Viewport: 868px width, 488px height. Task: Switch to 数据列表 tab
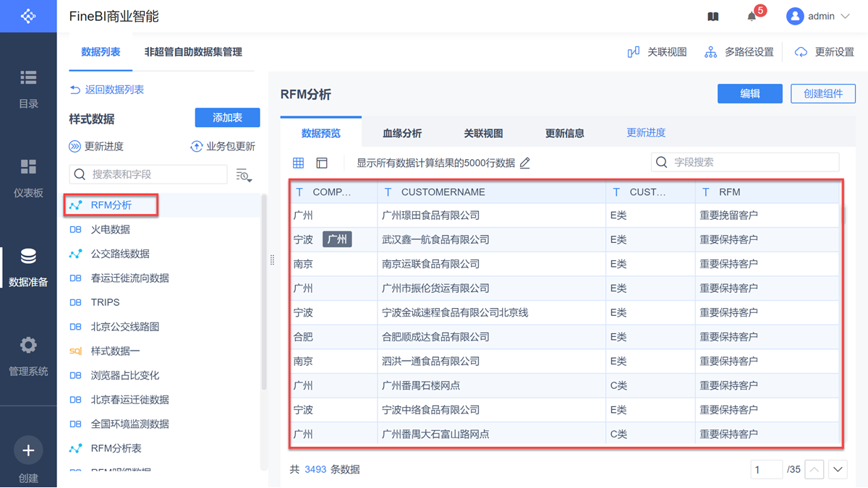[101, 52]
